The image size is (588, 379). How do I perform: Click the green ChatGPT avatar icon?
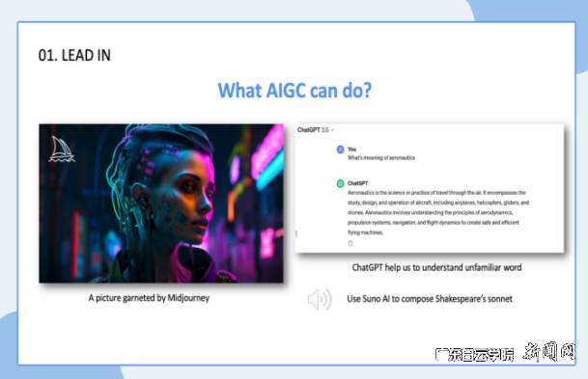(x=340, y=183)
